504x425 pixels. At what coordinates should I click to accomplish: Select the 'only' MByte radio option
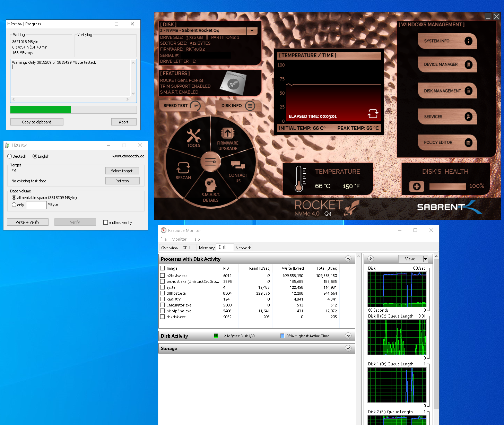pyautogui.click(x=14, y=205)
